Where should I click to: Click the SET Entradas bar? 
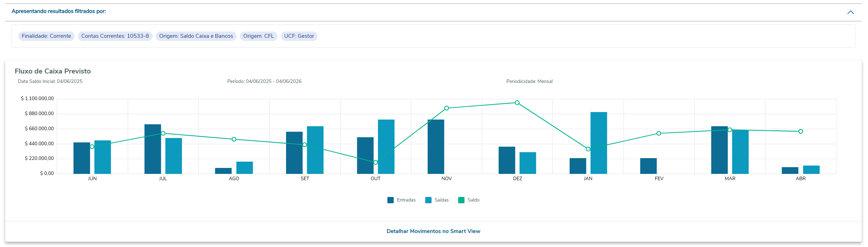pyautogui.click(x=294, y=153)
